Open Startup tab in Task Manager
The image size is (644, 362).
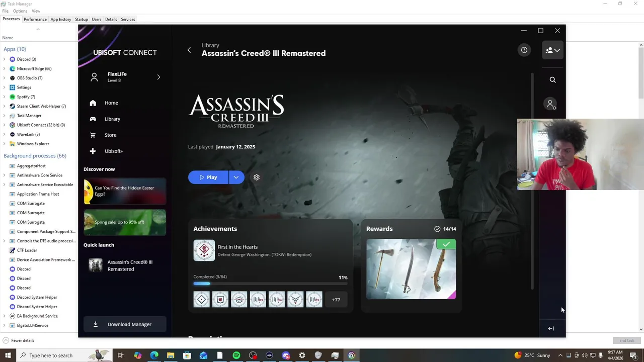(82, 19)
